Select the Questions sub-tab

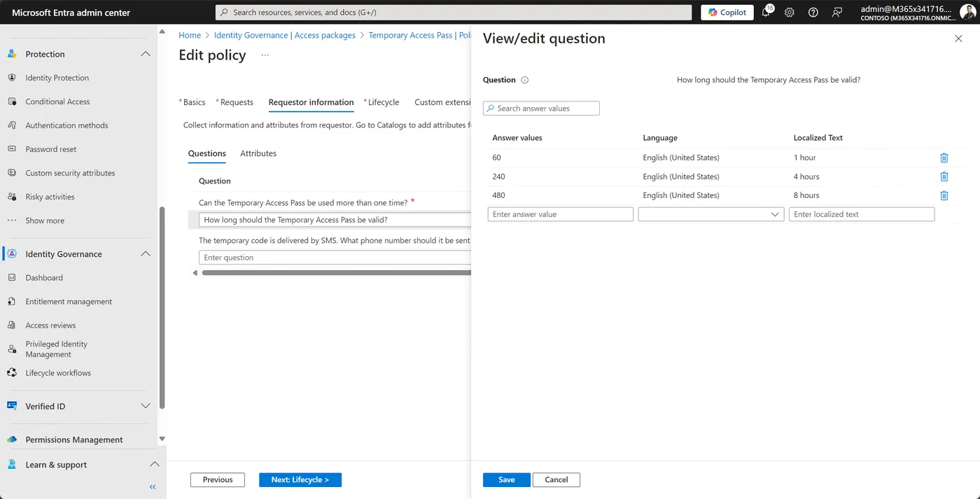(207, 153)
